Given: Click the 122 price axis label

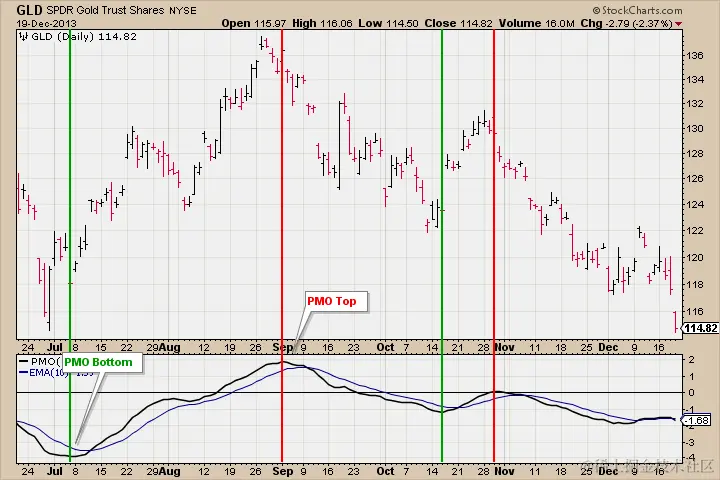Looking at the screenshot, I should coord(695,231).
